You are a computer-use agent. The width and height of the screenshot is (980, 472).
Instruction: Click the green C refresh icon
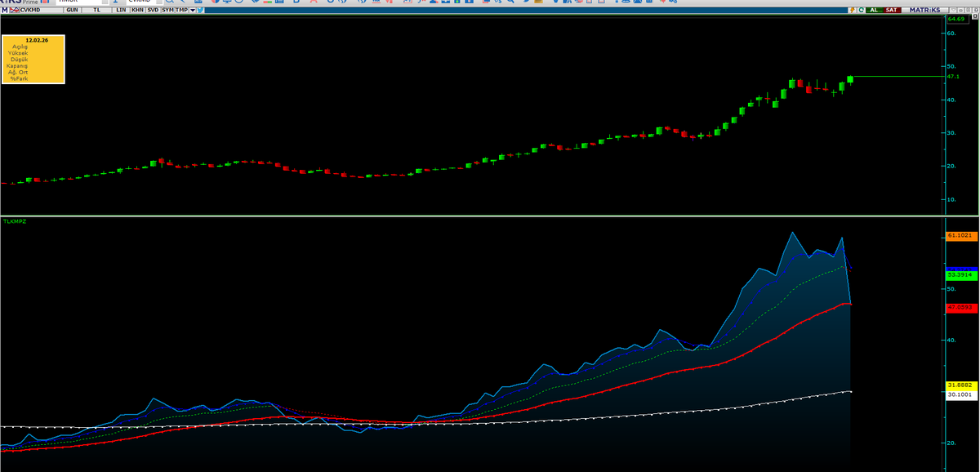coord(861,10)
